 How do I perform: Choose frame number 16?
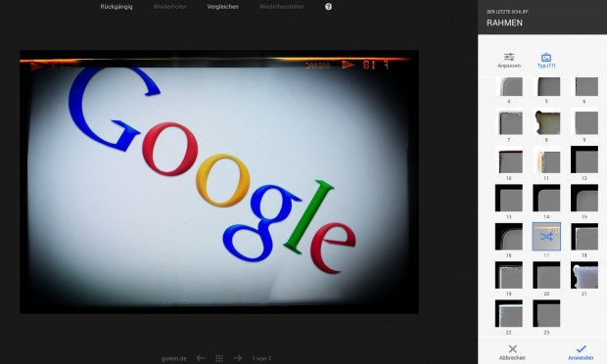click(x=509, y=237)
